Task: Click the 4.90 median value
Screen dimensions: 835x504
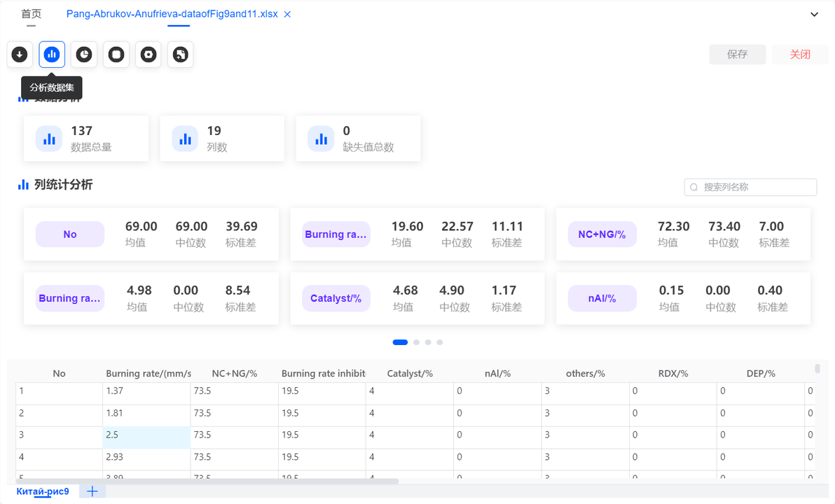Action: click(452, 290)
